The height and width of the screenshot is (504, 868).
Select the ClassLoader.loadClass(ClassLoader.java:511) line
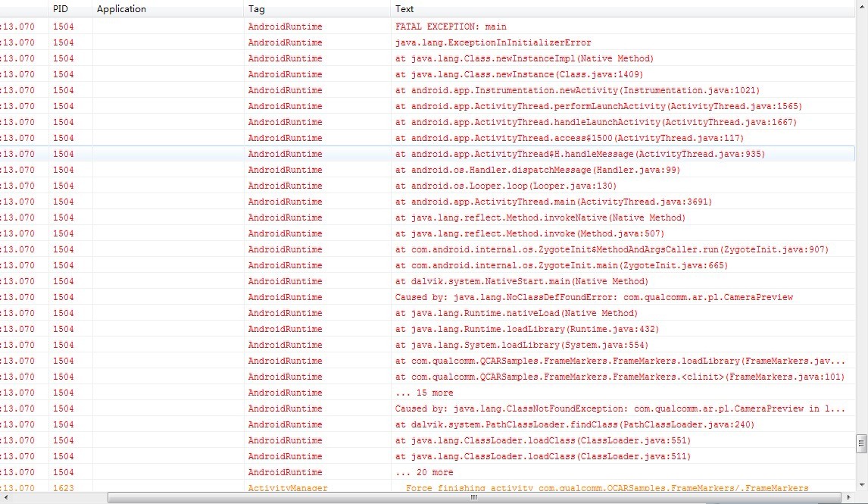(427, 456)
